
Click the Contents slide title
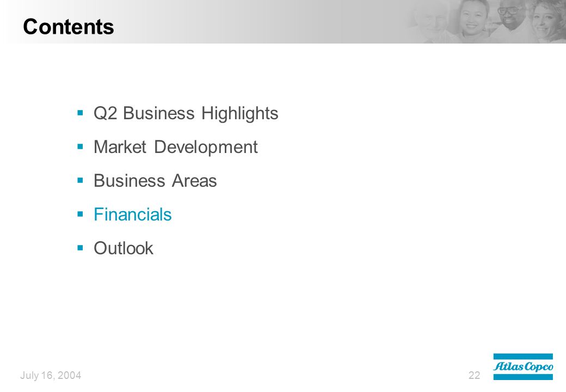pyautogui.click(x=69, y=27)
